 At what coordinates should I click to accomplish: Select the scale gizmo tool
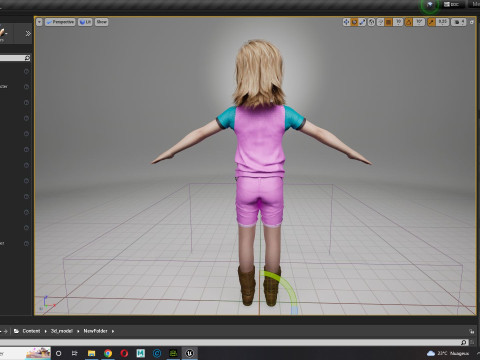pyautogui.click(x=362, y=22)
